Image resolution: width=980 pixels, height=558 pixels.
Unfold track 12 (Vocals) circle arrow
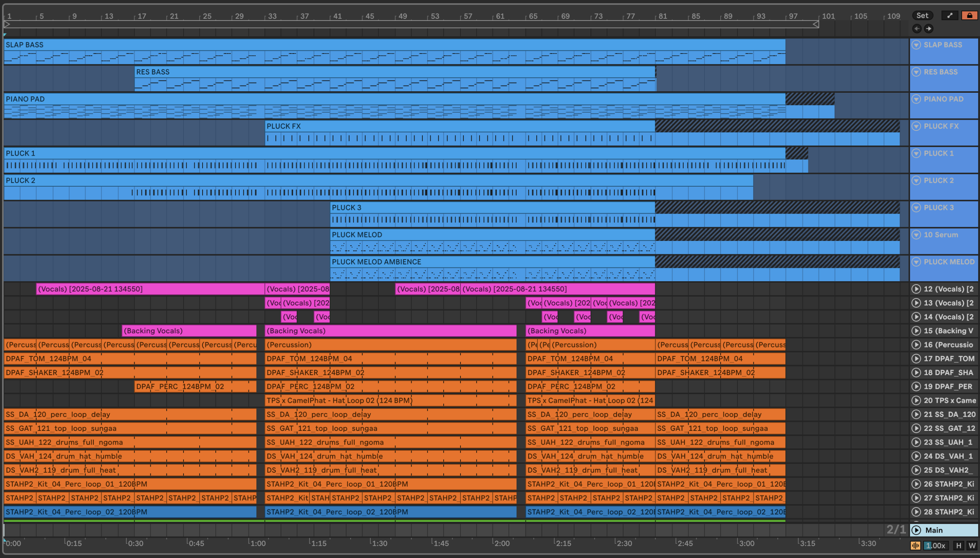pos(916,289)
